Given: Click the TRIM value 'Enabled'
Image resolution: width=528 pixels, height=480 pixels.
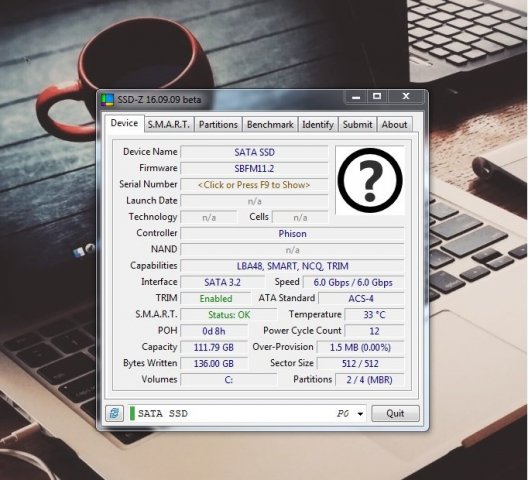Looking at the screenshot, I should pos(216,298).
